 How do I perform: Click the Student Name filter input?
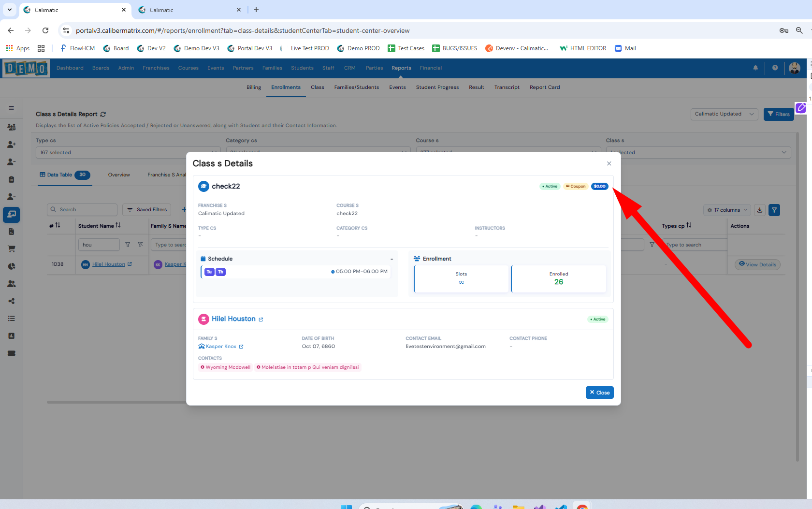(x=99, y=245)
